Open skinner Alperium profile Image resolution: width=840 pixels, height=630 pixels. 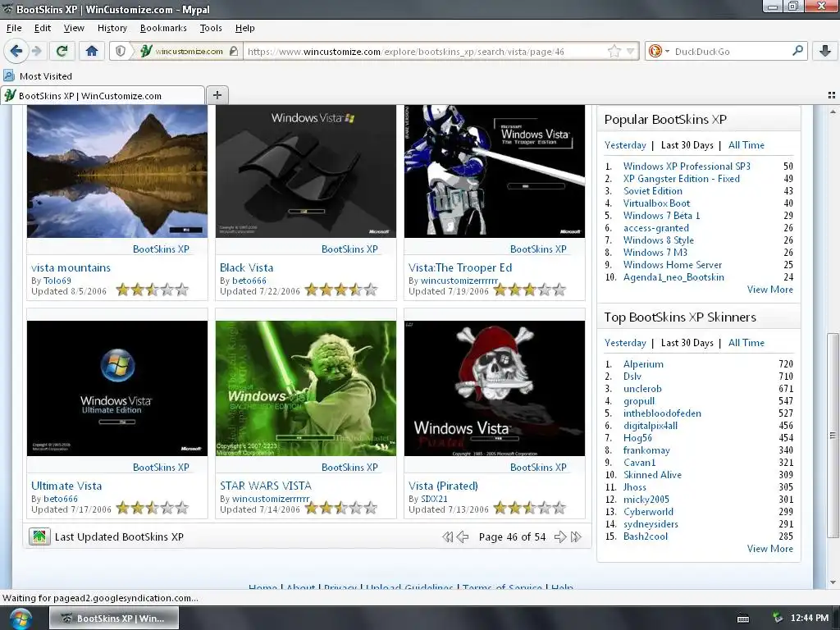[643, 363]
